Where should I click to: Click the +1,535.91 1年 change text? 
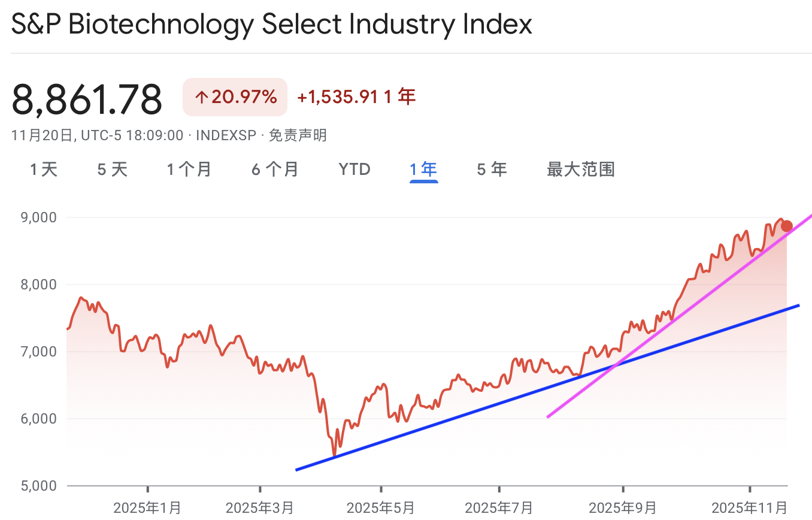pyautogui.click(x=356, y=97)
